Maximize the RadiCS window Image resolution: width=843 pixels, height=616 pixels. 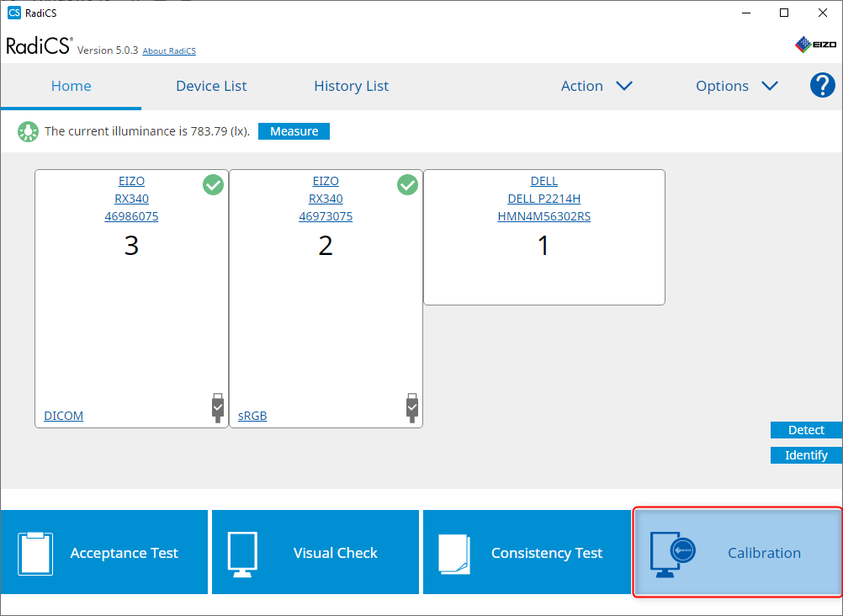(784, 13)
